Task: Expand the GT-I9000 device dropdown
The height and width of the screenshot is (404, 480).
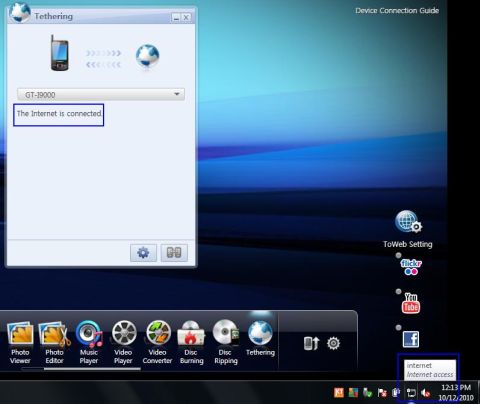Action: click(101, 94)
